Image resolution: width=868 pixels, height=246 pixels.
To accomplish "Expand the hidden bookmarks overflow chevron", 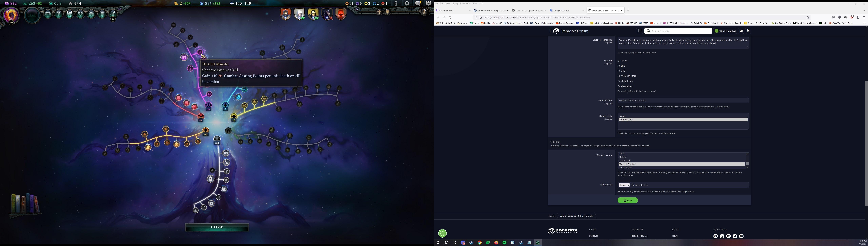I will (864, 23).
